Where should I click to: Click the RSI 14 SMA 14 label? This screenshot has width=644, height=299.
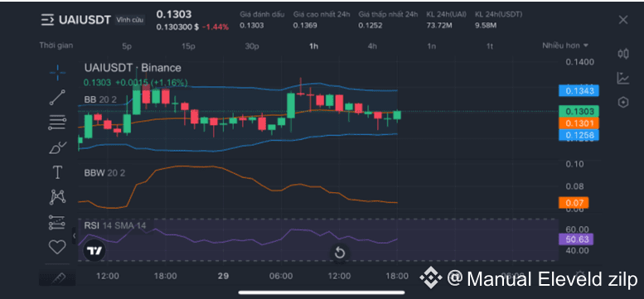pyautogui.click(x=114, y=225)
